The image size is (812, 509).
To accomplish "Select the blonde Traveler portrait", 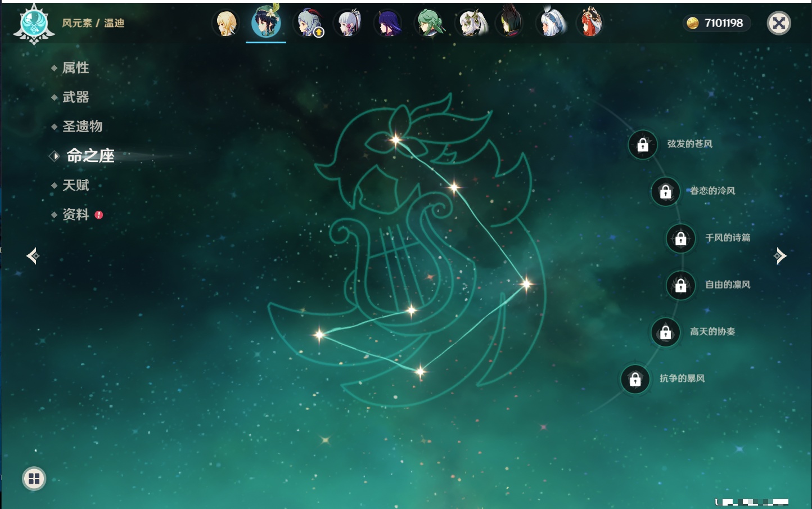I will (226, 24).
